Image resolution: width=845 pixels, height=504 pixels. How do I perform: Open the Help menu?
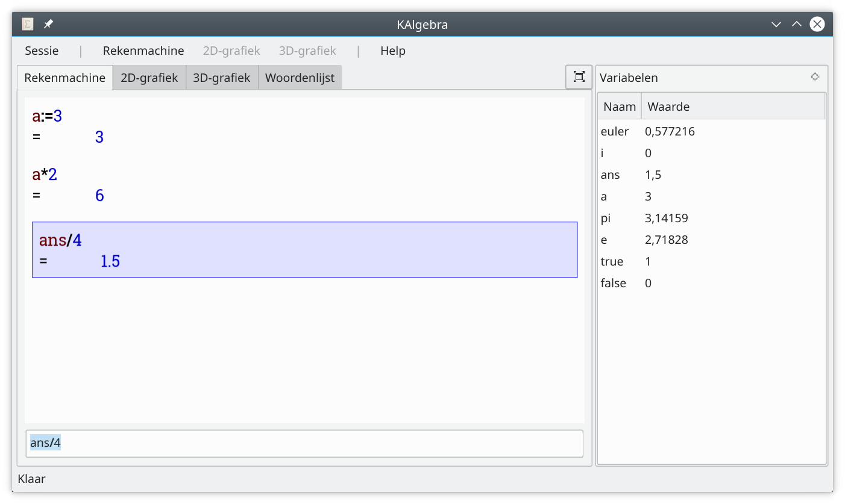click(x=393, y=51)
